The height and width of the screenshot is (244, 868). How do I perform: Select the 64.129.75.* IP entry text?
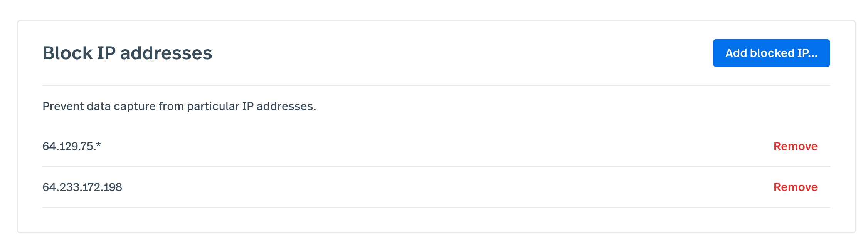point(72,146)
